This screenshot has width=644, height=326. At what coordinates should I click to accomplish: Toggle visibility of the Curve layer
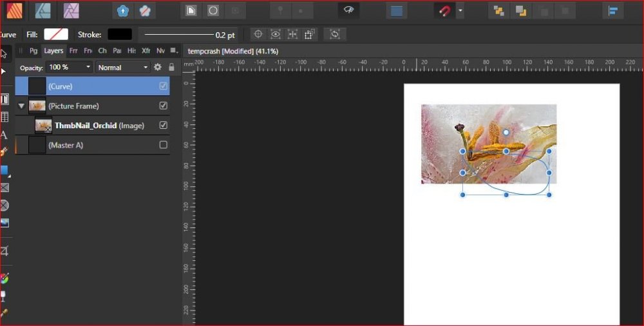pyautogui.click(x=163, y=86)
